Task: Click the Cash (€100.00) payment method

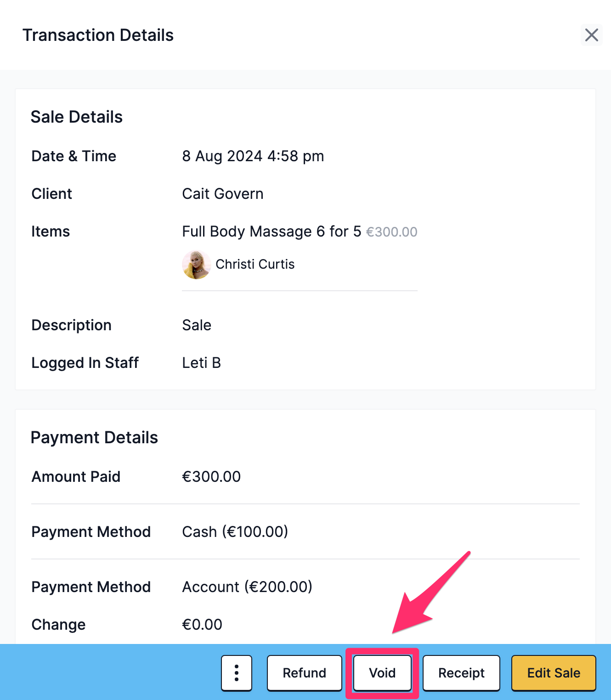Action: (x=235, y=532)
